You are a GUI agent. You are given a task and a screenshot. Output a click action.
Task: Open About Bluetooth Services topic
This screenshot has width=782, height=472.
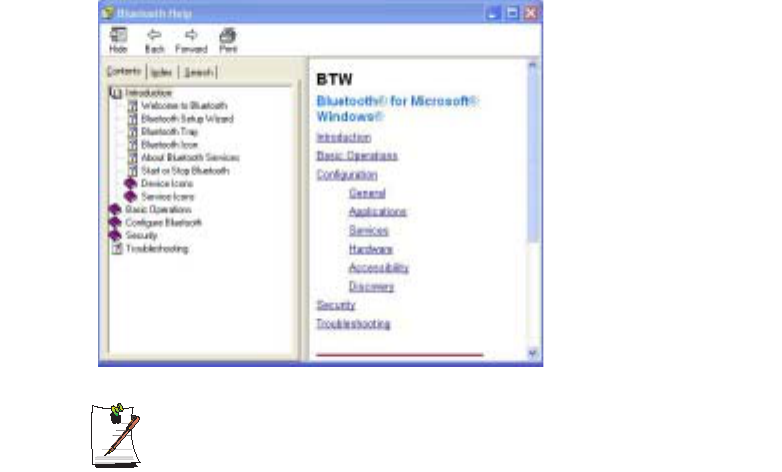pyautogui.click(x=190, y=158)
